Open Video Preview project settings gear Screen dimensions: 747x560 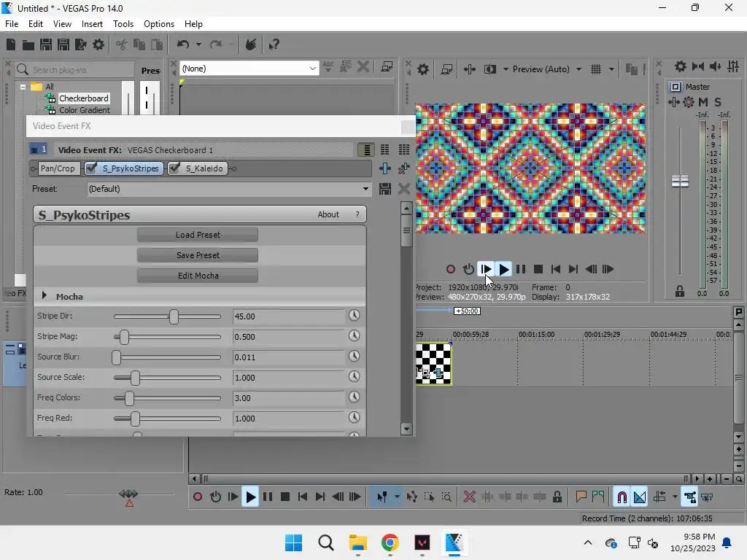tap(422, 69)
